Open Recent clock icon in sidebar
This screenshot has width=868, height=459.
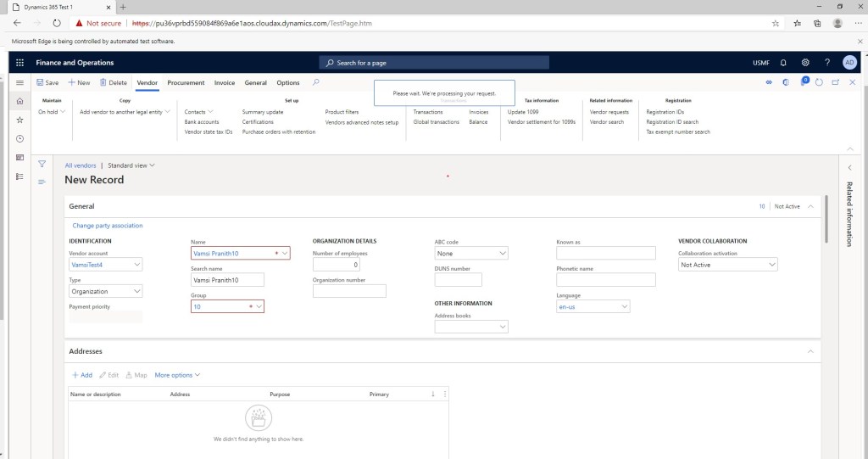point(20,138)
